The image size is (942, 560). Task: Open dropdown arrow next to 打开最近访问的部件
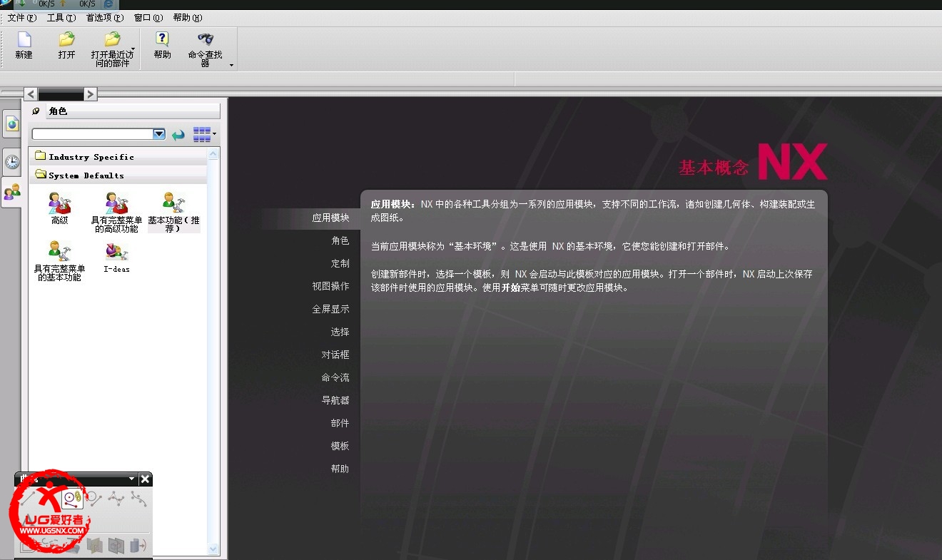point(133,49)
